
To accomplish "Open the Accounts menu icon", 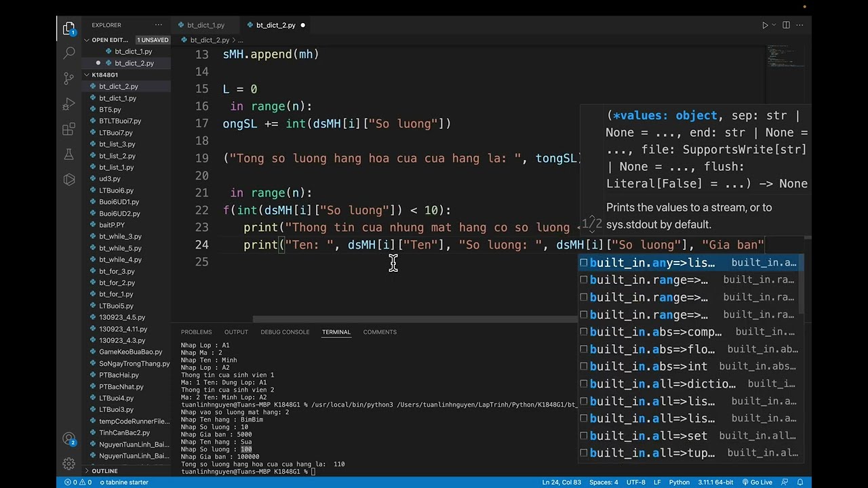I will coord(68,439).
